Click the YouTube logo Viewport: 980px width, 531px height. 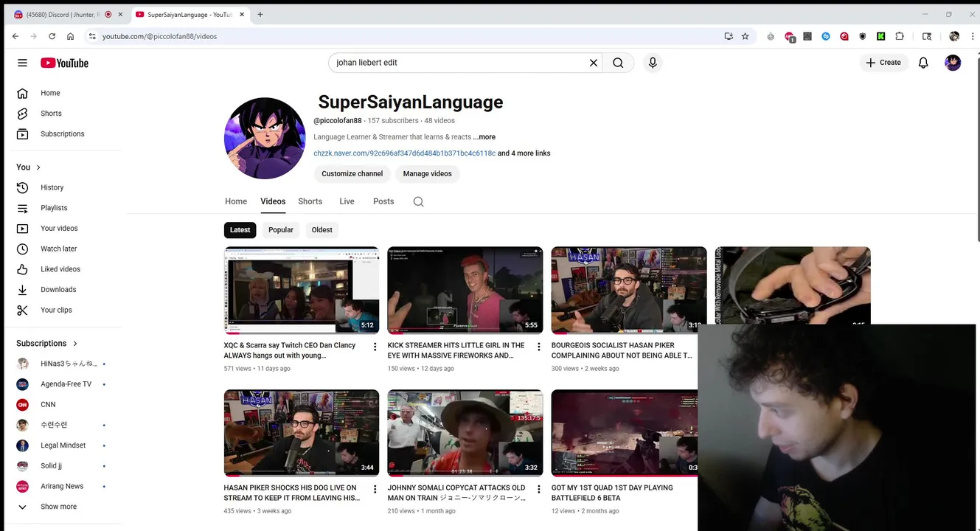click(64, 63)
